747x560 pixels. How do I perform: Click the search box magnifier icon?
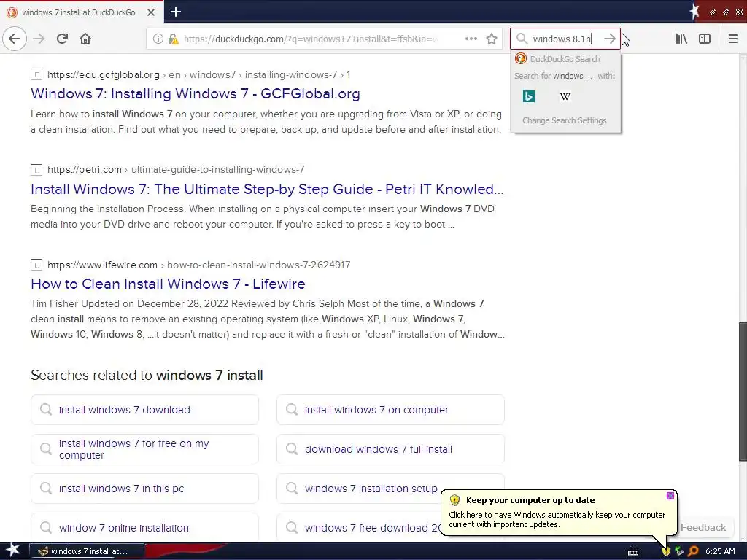522,39
